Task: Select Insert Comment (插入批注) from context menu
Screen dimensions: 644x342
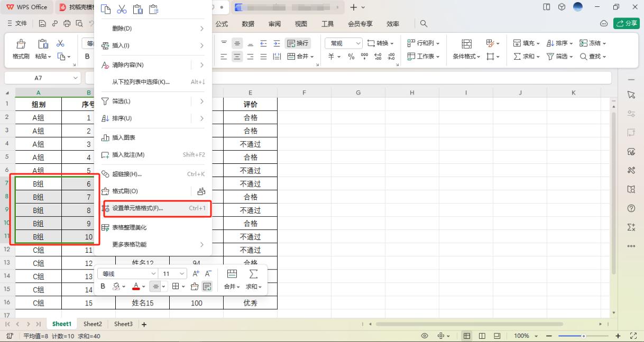Action: 153,155
